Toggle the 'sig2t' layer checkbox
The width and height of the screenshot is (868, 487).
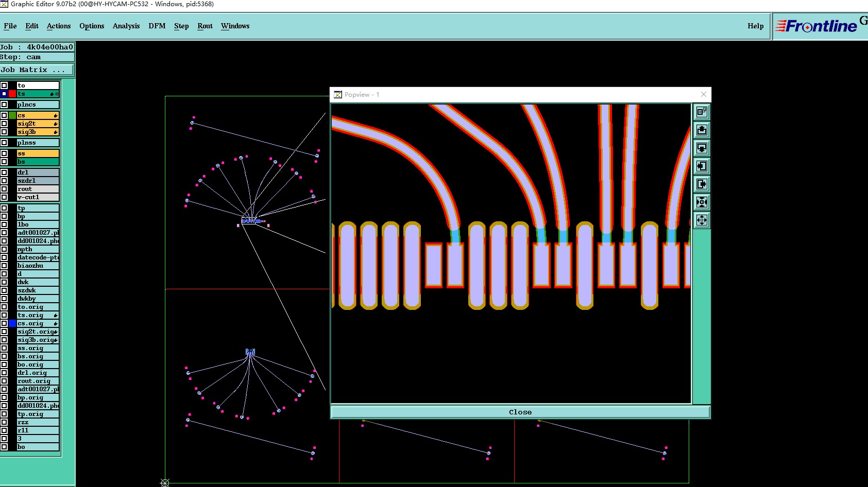pyautogui.click(x=4, y=124)
